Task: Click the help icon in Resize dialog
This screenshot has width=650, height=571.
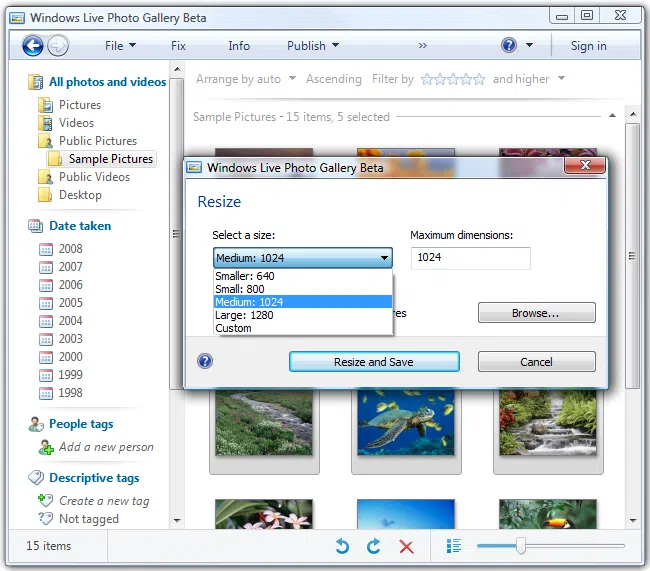Action: [205, 361]
